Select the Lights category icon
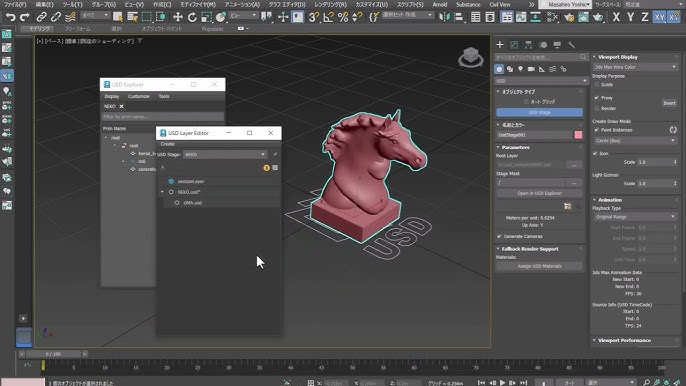Screen dimensions: 686x386 point(520,69)
